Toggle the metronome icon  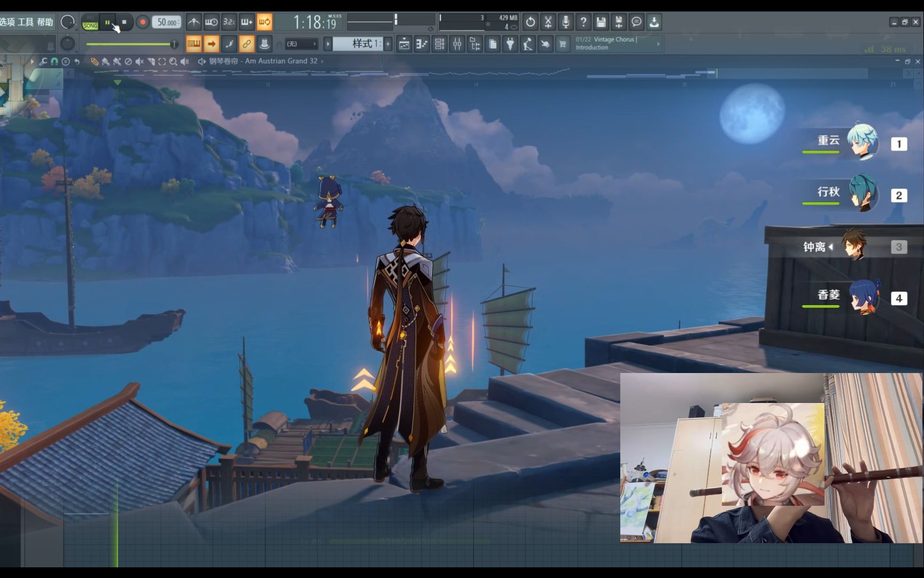pos(194,22)
